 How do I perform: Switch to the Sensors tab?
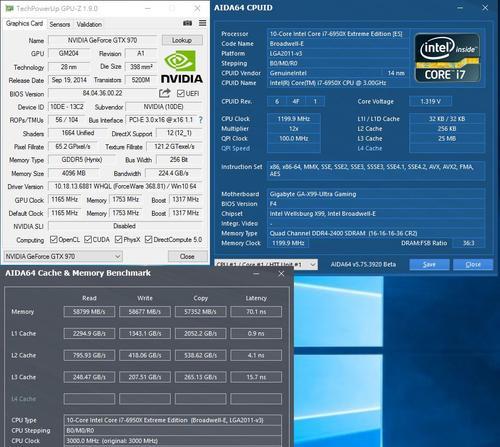[x=60, y=24]
